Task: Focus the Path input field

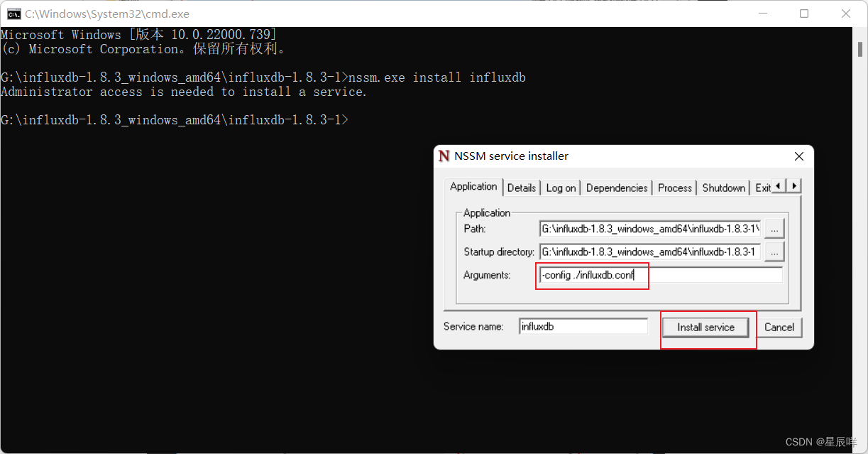Action: (650, 229)
